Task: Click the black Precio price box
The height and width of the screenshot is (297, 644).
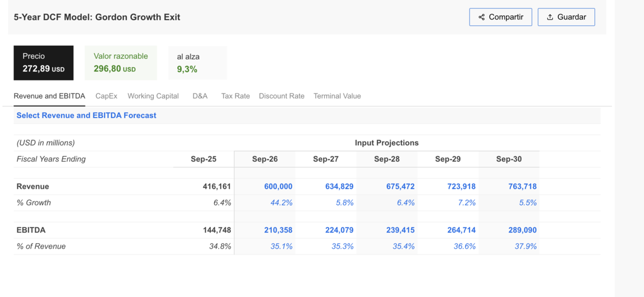Action: (x=44, y=63)
